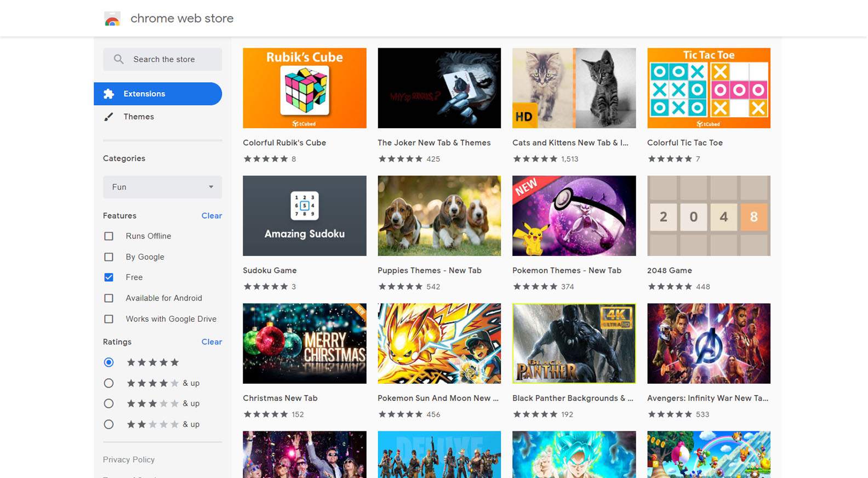Click star rating under Joker New Tab
The height and width of the screenshot is (478, 868).
[401, 159]
